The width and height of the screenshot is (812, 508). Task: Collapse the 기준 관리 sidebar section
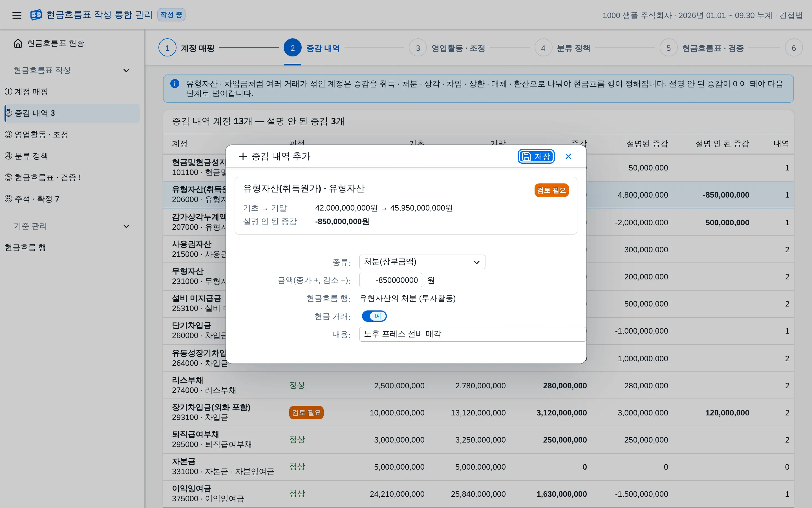pos(126,226)
